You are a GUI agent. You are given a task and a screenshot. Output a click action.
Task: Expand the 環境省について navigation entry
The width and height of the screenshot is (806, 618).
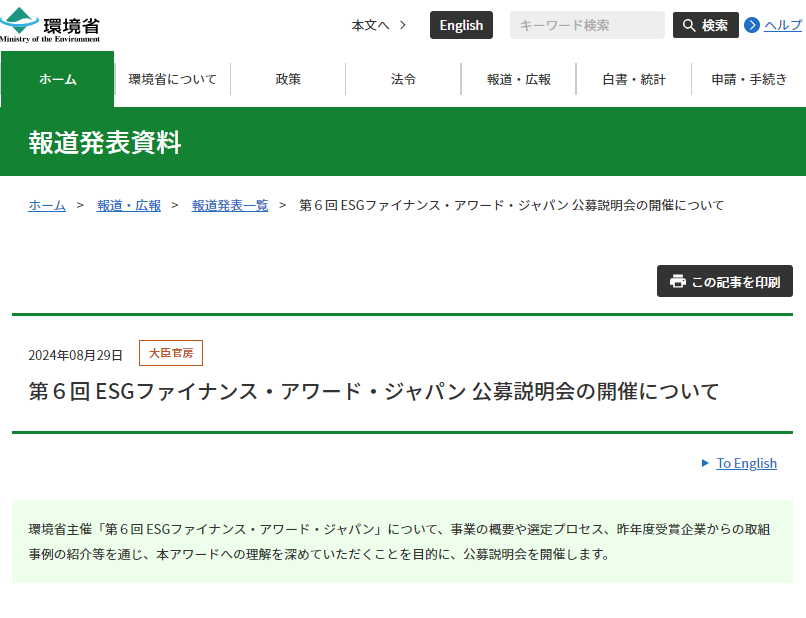click(172, 78)
